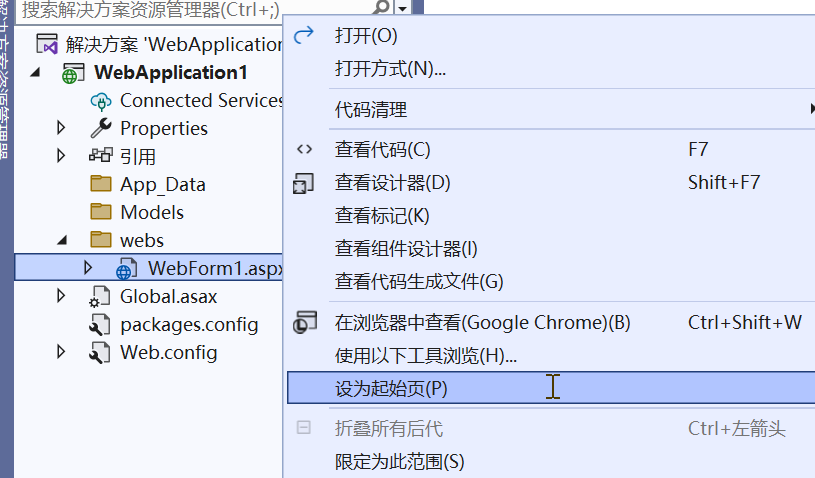Click the Global.asax file icon

tap(100, 297)
